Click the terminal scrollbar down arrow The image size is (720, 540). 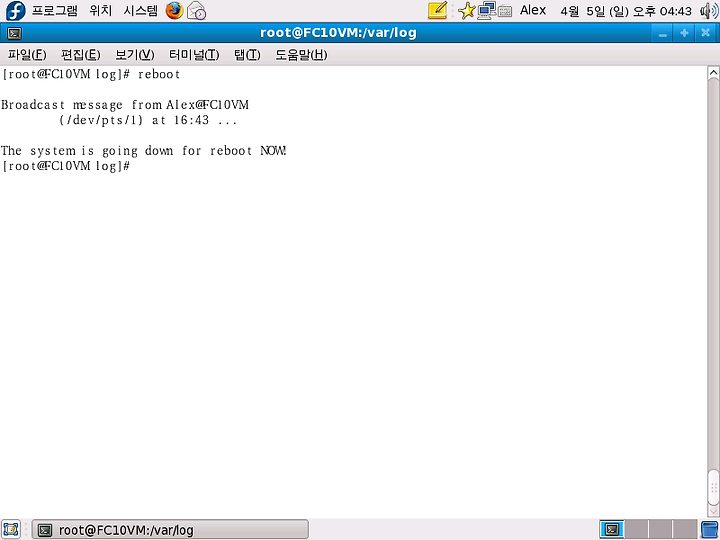coord(713,511)
